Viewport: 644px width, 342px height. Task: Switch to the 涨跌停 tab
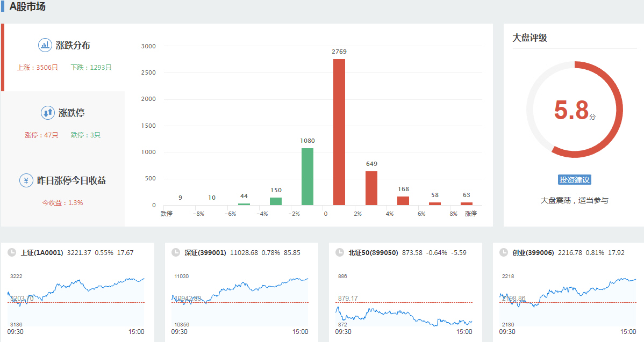pos(71,113)
